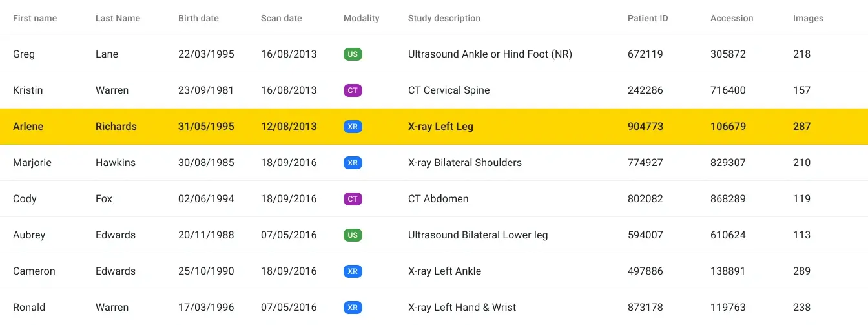Sort by the Scan date column header
Image resolution: width=868 pixels, height=325 pixels.
click(x=281, y=18)
